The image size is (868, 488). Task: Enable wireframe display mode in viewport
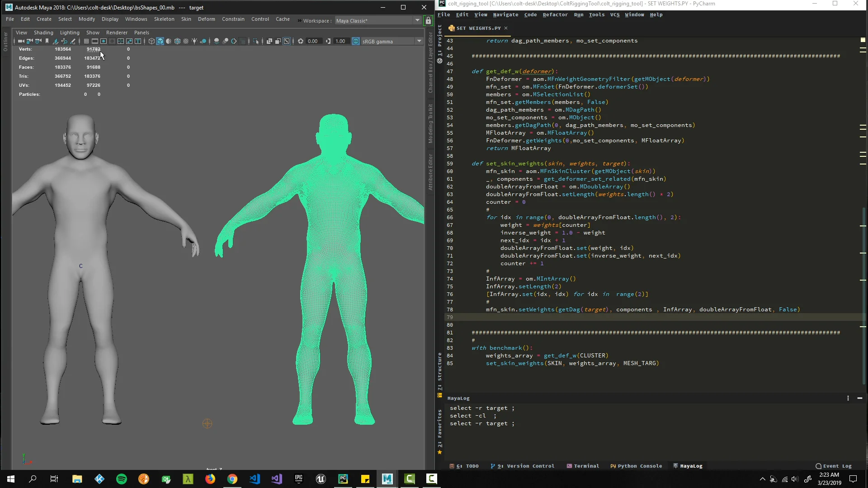click(x=151, y=41)
